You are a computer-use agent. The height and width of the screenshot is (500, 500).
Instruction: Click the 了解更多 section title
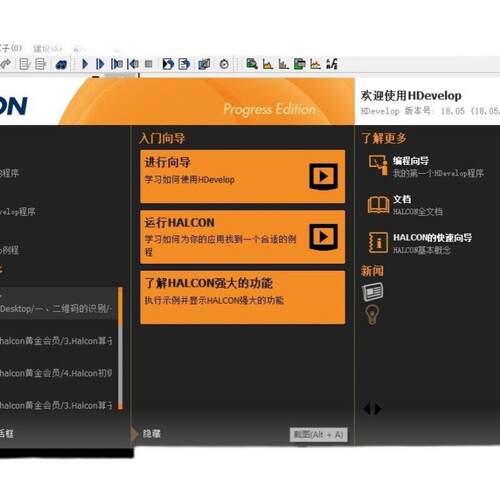tap(384, 138)
